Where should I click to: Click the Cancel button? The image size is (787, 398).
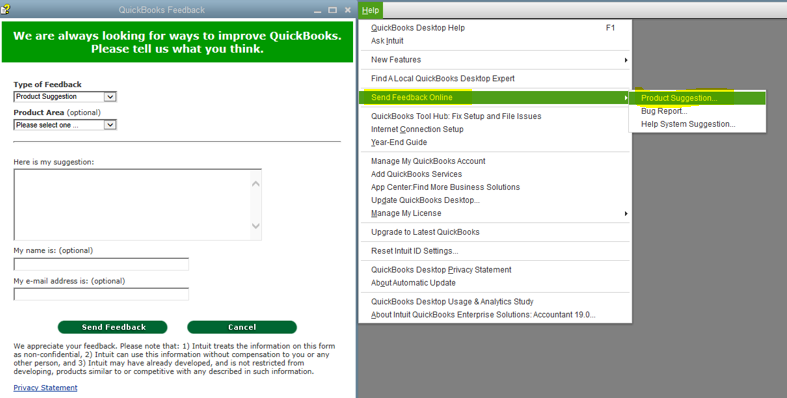(x=242, y=327)
